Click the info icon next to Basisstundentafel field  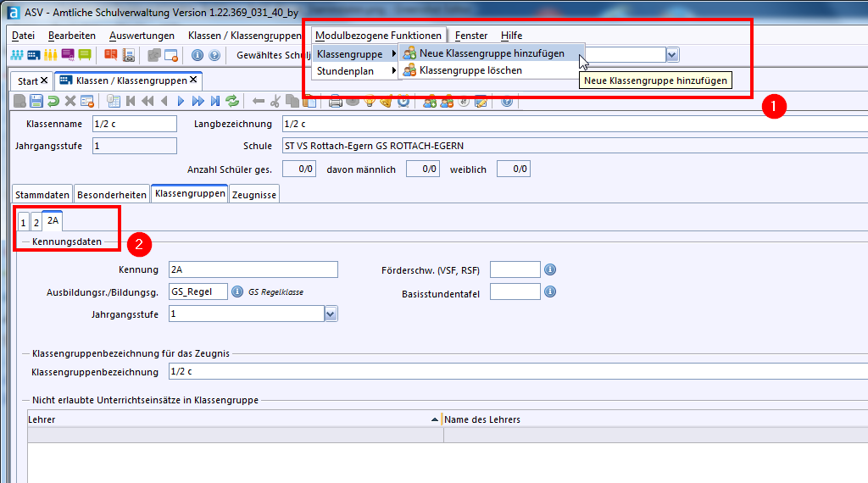(x=549, y=291)
